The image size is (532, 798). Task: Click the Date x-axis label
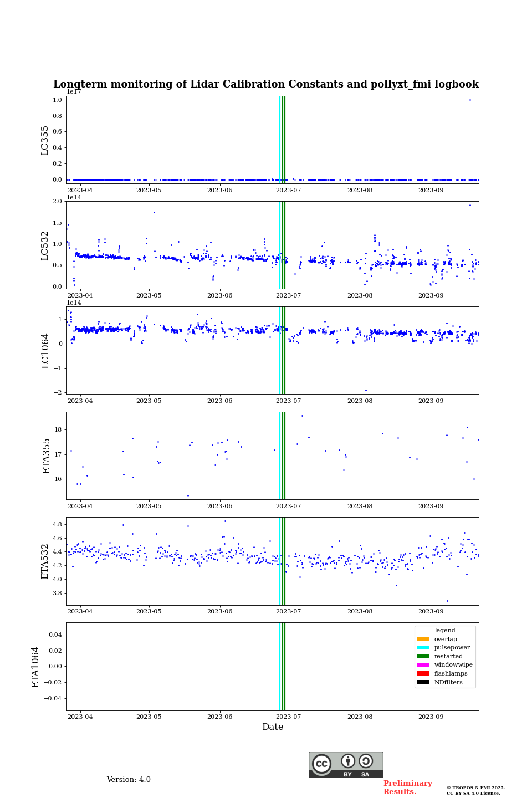click(x=273, y=727)
